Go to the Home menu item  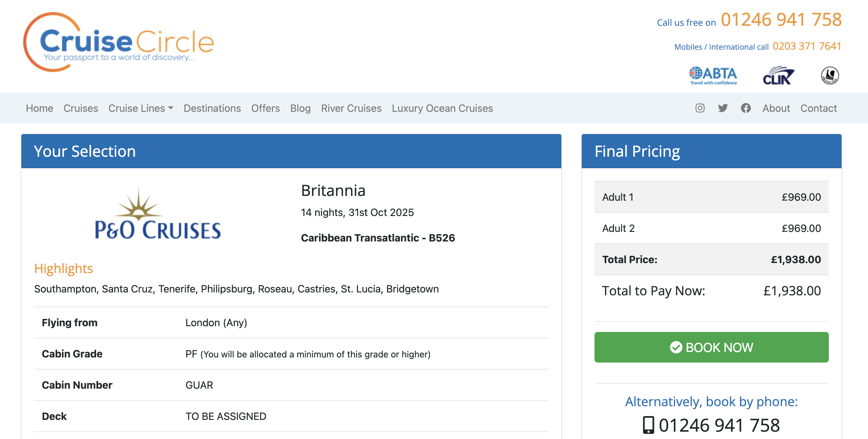(39, 108)
